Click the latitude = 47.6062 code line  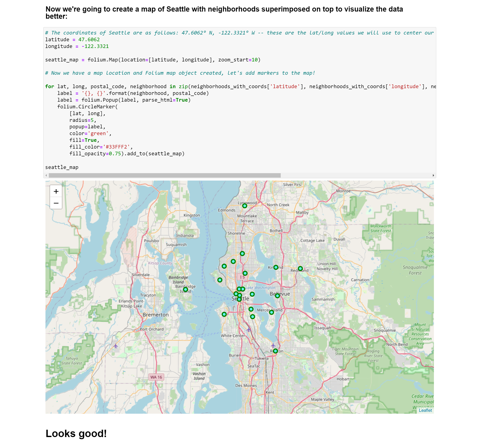point(72,40)
